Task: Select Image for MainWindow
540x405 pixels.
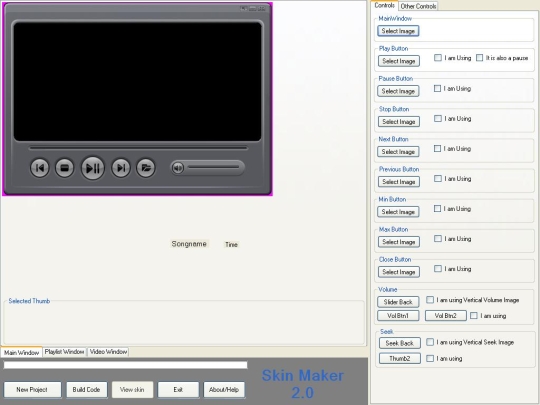Action: pyautogui.click(x=398, y=31)
